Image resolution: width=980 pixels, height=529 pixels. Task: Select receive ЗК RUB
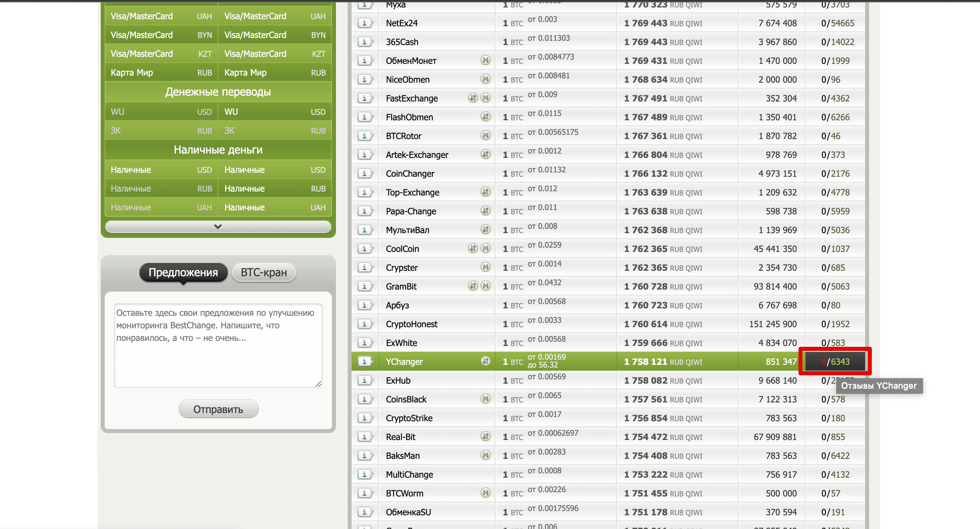(x=275, y=131)
